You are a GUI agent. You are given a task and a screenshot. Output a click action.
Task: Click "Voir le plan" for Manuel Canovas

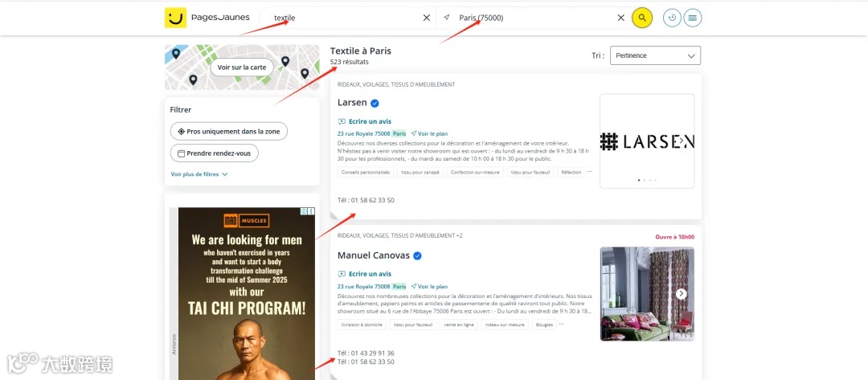click(x=429, y=287)
